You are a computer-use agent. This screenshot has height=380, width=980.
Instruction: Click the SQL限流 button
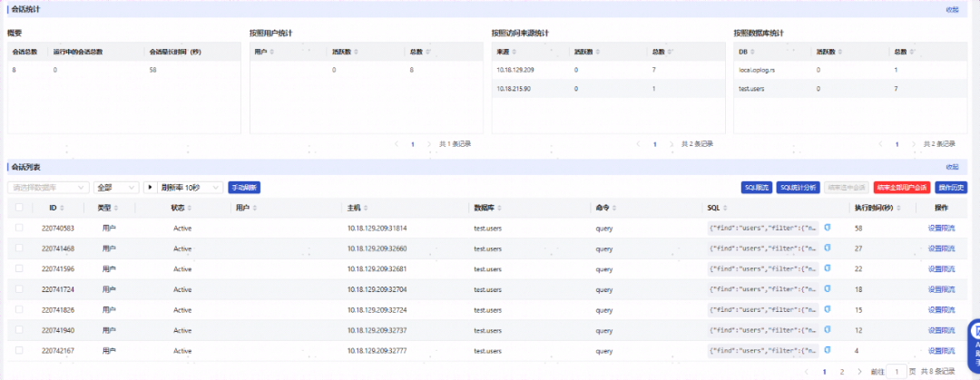[x=756, y=187]
